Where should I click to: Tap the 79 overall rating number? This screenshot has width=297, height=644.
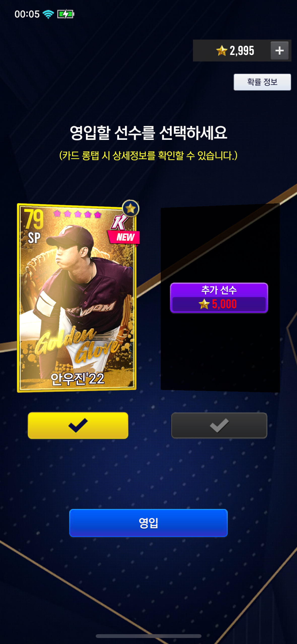point(34,219)
